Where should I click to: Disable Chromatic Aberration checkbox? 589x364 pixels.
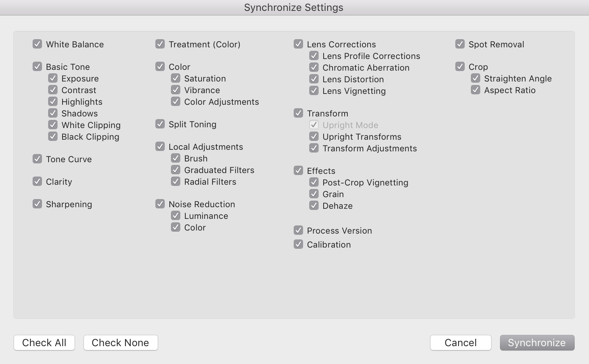[314, 67]
